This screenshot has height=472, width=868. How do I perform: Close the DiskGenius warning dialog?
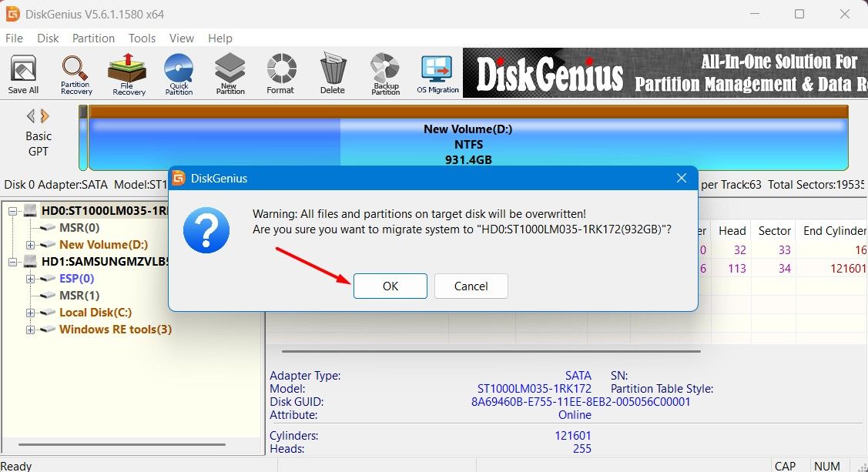click(682, 178)
